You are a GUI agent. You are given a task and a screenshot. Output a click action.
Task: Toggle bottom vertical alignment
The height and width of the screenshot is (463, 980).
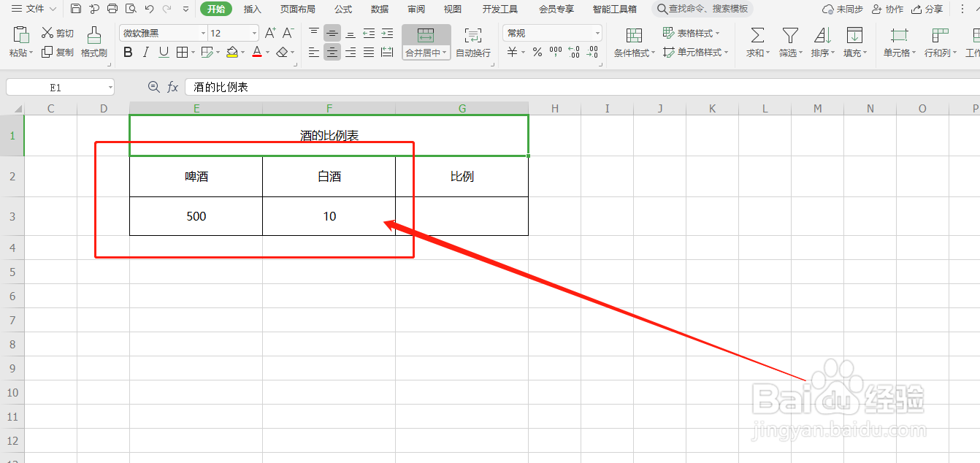click(x=351, y=33)
